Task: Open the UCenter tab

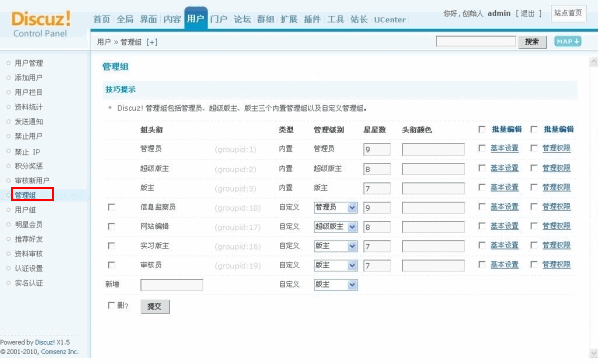Action: (390, 19)
